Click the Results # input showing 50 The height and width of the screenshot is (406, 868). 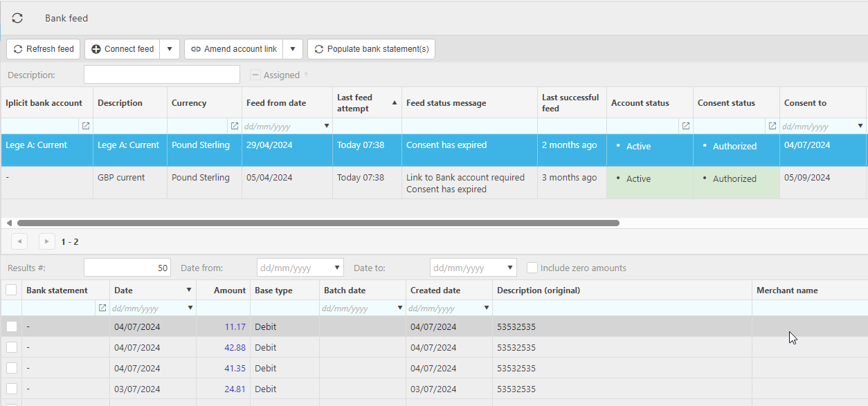127,268
